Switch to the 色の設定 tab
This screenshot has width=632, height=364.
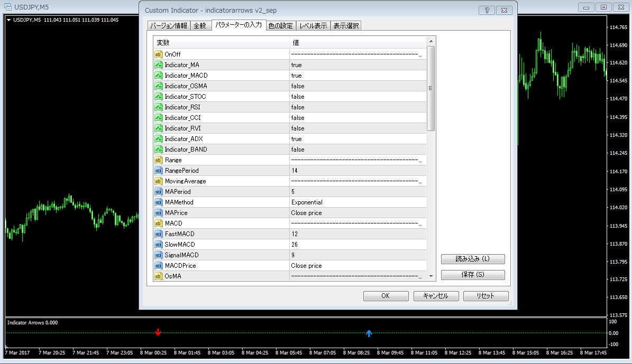tap(280, 26)
